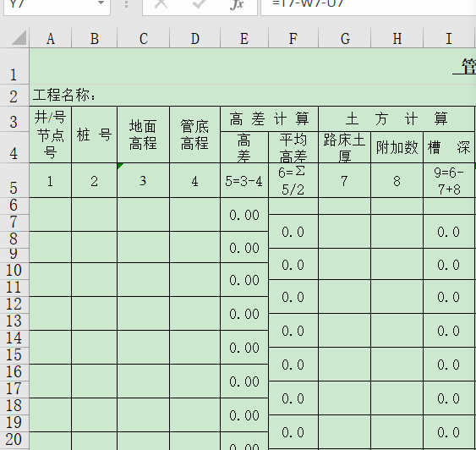
Task: Select row 1 header
Action: (14, 66)
